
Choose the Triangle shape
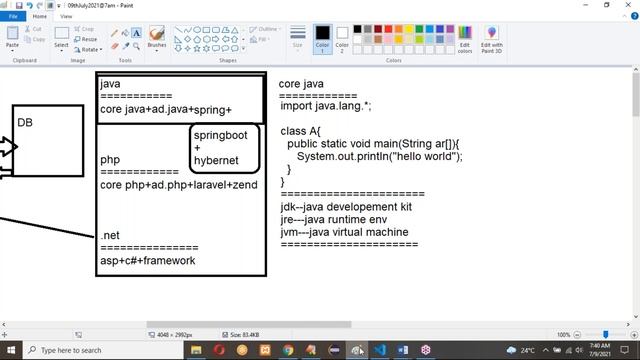coord(235,30)
